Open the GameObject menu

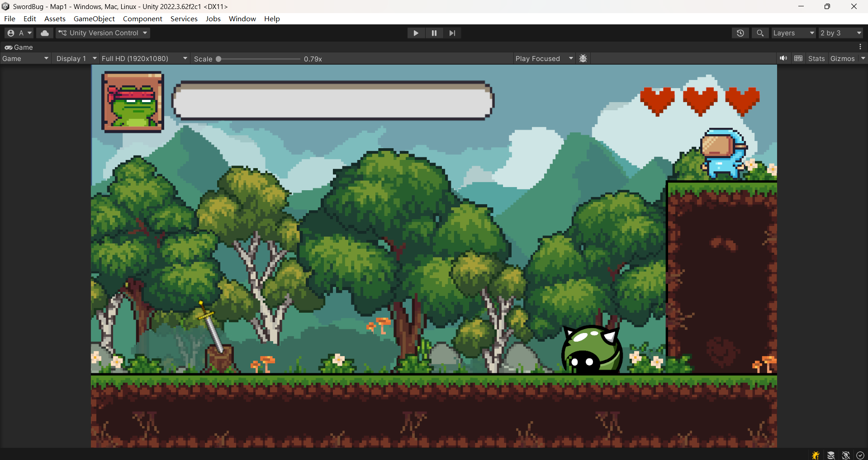94,19
